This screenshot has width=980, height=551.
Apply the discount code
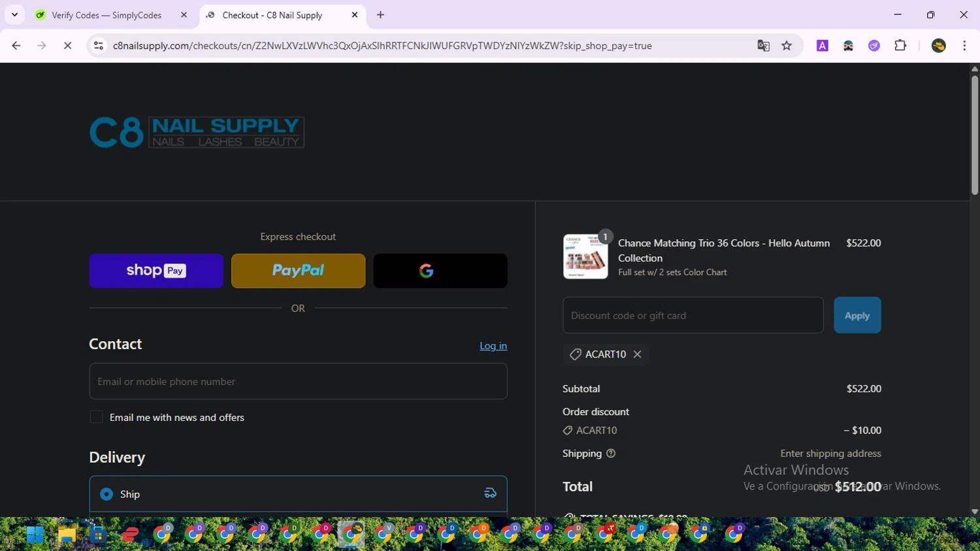coord(857,315)
